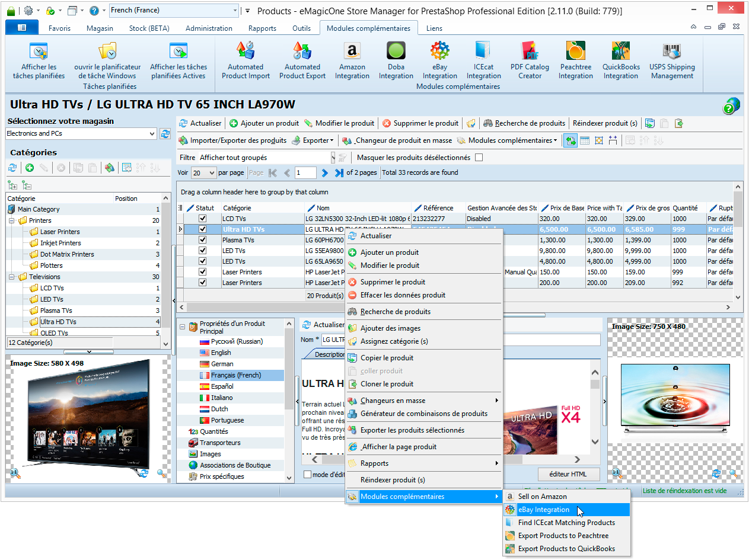Viewport: 749px width, 560px height.
Task: Click the green add category icon
Action: 29,168
